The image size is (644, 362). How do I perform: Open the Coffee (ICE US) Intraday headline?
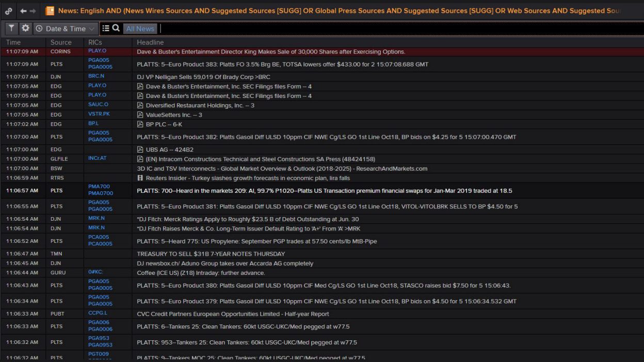tap(201, 273)
